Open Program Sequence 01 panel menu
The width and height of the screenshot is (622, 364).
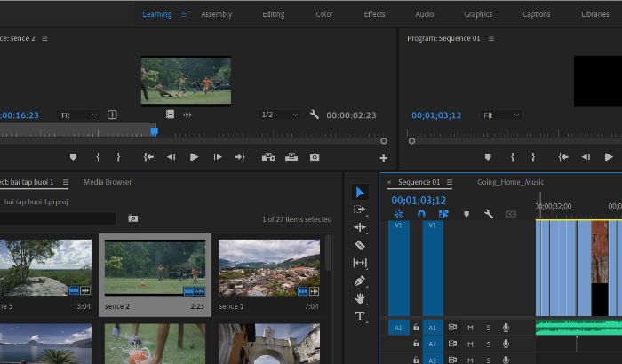[491, 38]
